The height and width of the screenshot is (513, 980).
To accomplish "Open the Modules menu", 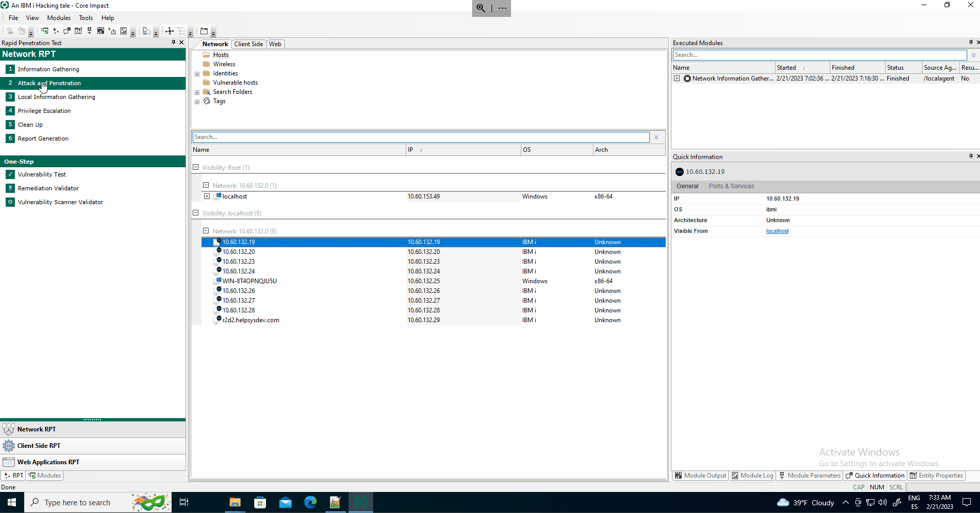I will click(59, 18).
